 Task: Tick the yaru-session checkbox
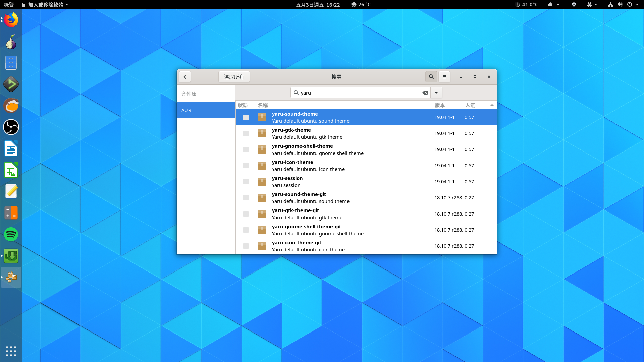pyautogui.click(x=246, y=181)
